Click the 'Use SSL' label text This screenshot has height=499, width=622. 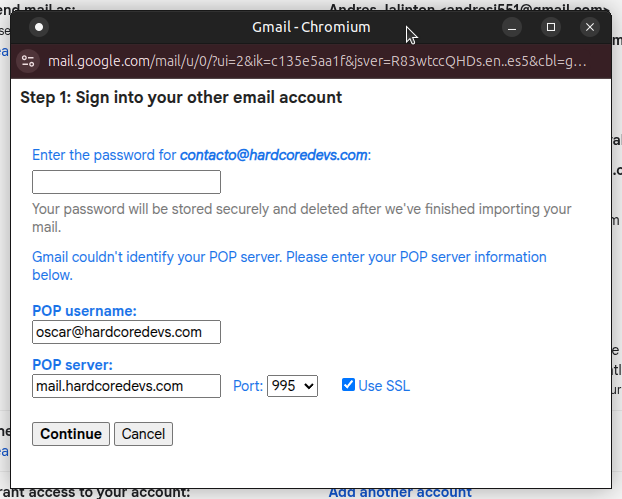(x=384, y=386)
